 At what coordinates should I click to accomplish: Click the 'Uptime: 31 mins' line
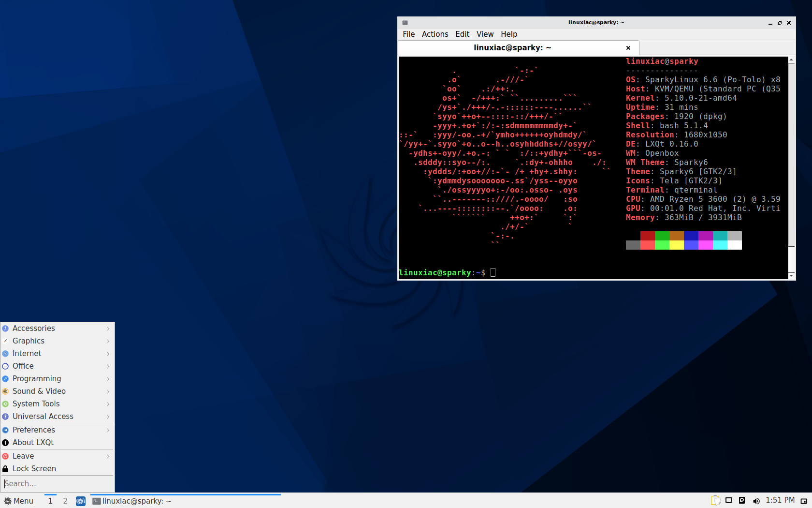[x=662, y=107]
